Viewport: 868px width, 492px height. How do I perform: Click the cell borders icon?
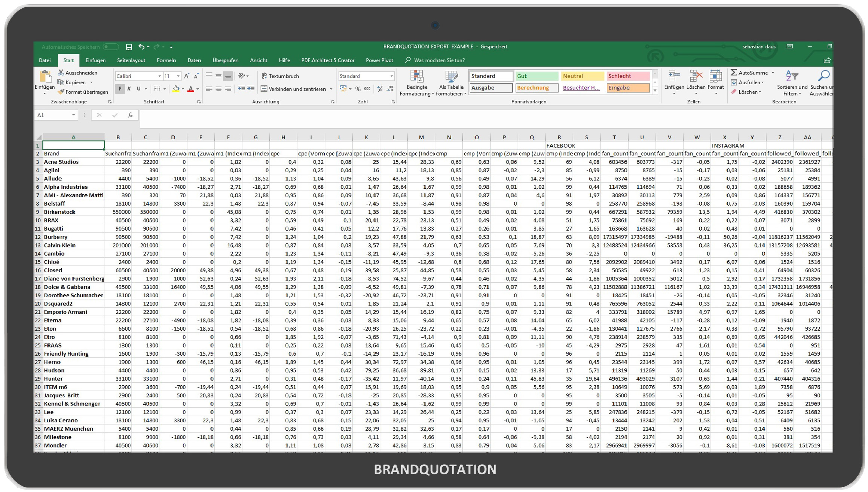pos(157,89)
